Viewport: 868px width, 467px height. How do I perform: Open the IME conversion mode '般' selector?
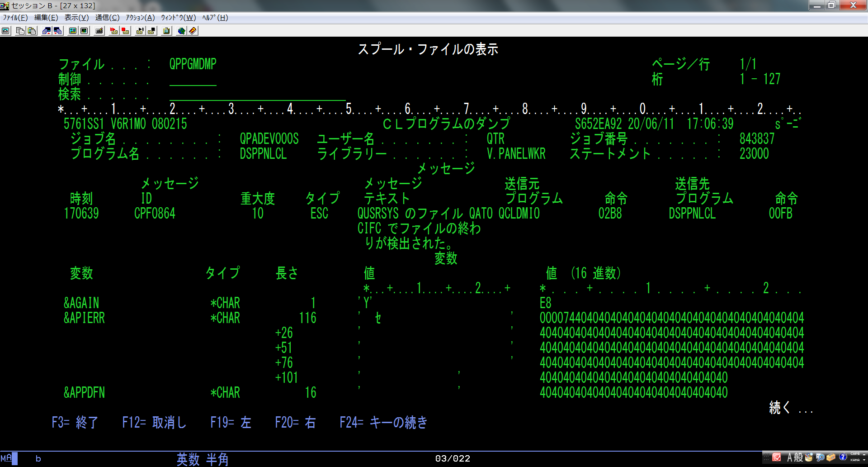pyautogui.click(x=798, y=457)
